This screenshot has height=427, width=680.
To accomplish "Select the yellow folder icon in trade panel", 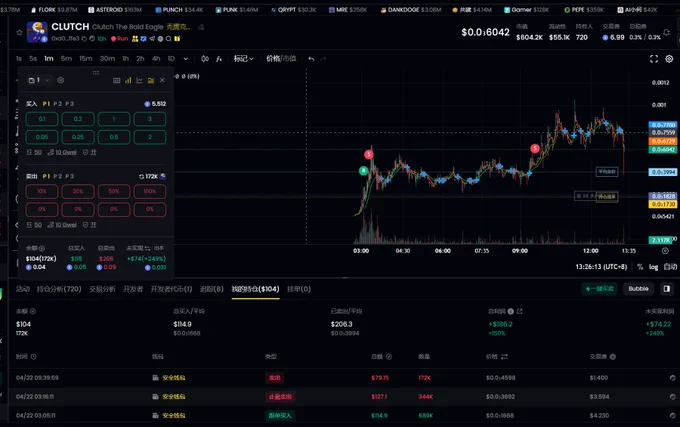I will (150, 80).
